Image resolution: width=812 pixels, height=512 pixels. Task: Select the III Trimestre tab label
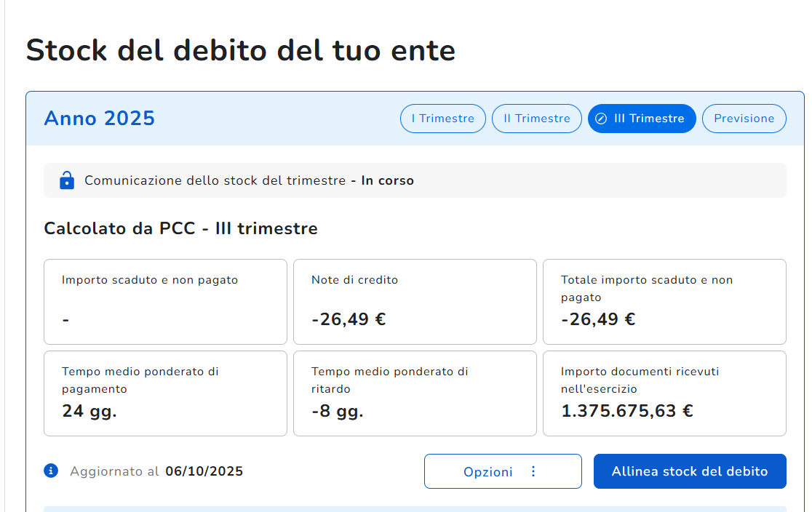[649, 119]
